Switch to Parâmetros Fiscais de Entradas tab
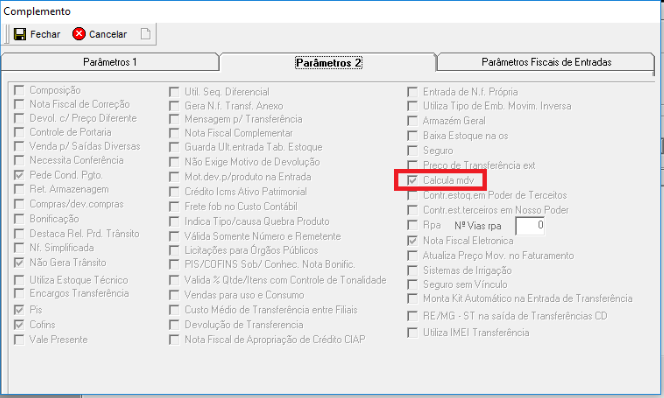Screen dimensions: 664x398 (546, 62)
